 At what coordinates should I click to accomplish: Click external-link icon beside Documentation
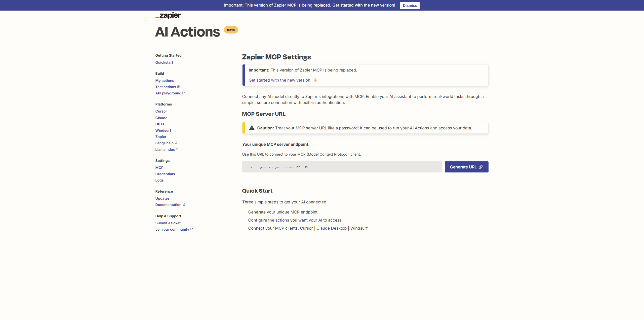point(184,204)
